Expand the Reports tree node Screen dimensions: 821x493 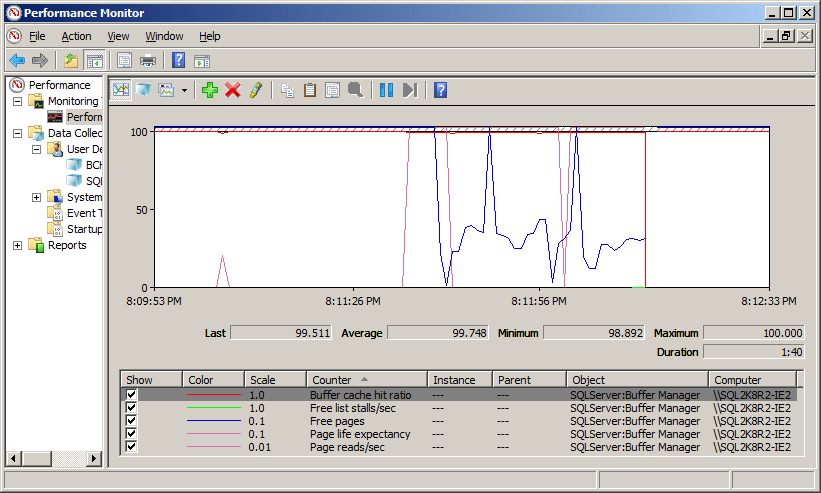[x=18, y=245]
